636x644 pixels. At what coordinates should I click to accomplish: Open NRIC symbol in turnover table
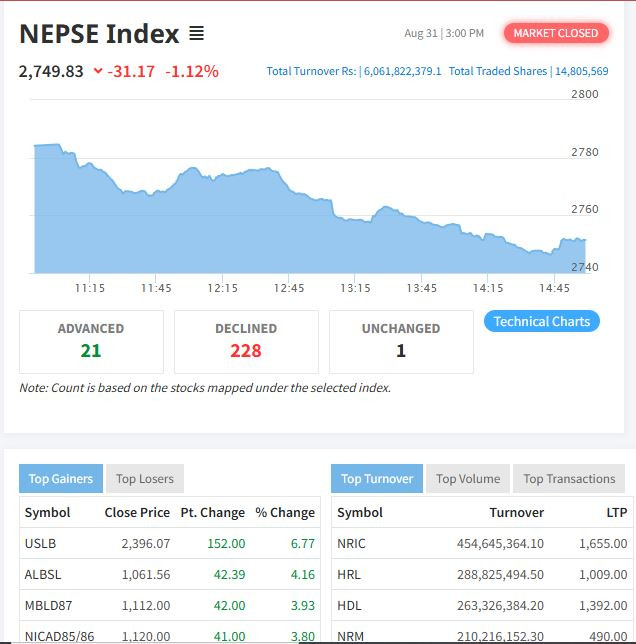pyautogui.click(x=351, y=544)
